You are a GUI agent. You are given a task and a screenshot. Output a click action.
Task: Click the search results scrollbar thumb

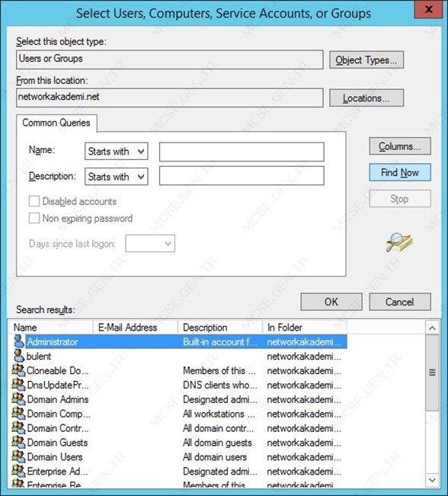tap(432, 373)
